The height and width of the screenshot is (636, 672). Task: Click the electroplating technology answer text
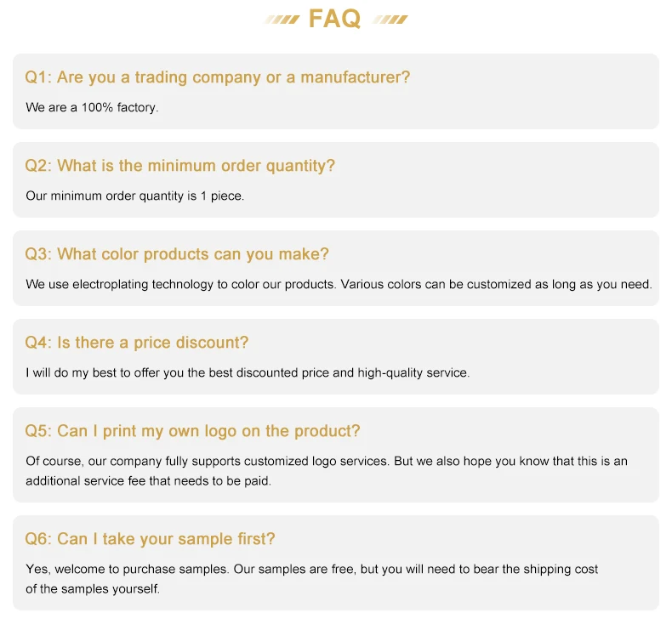(x=339, y=284)
